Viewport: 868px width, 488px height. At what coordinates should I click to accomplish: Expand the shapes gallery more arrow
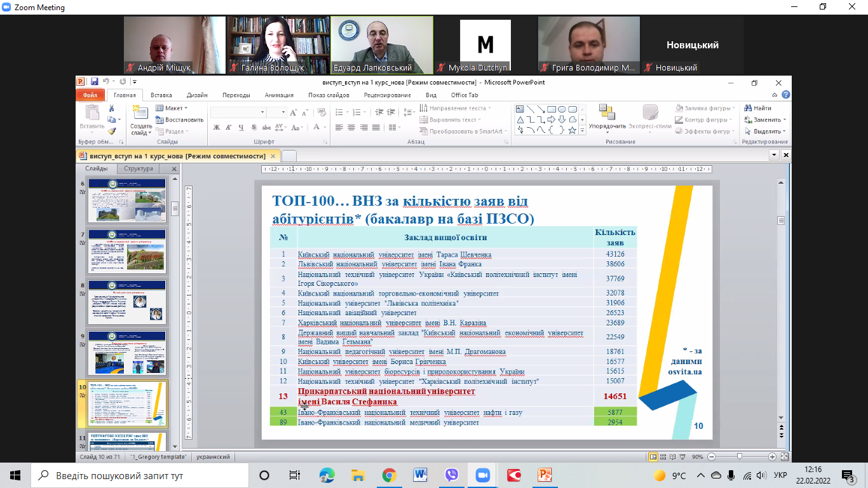tap(582, 130)
